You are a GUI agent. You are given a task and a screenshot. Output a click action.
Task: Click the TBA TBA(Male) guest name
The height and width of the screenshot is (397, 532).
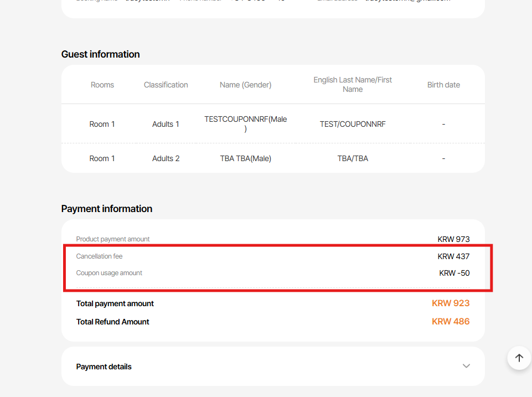pos(245,158)
